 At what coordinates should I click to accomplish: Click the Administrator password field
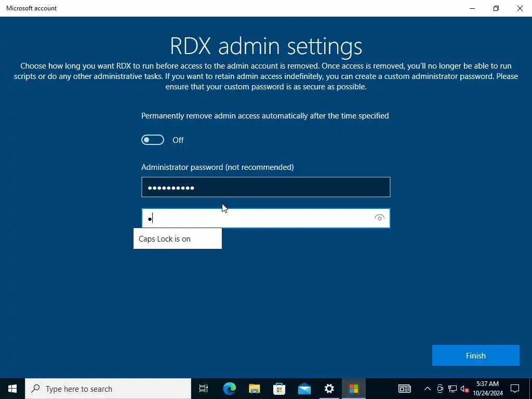click(x=265, y=187)
